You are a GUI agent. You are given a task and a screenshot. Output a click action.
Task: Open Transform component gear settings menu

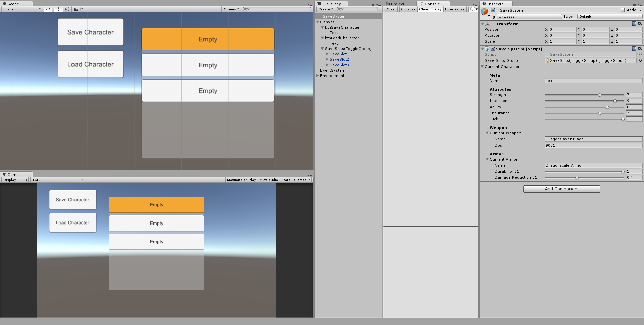(640, 24)
